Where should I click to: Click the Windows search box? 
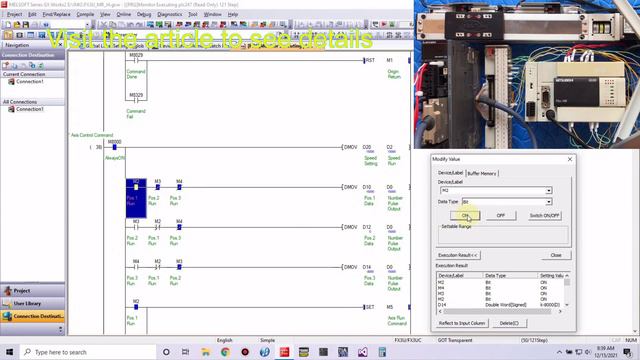[x=87, y=352]
